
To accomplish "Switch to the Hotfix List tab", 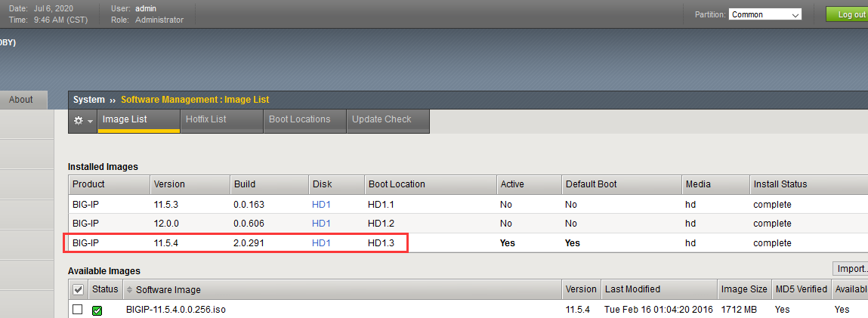I will click(x=205, y=119).
